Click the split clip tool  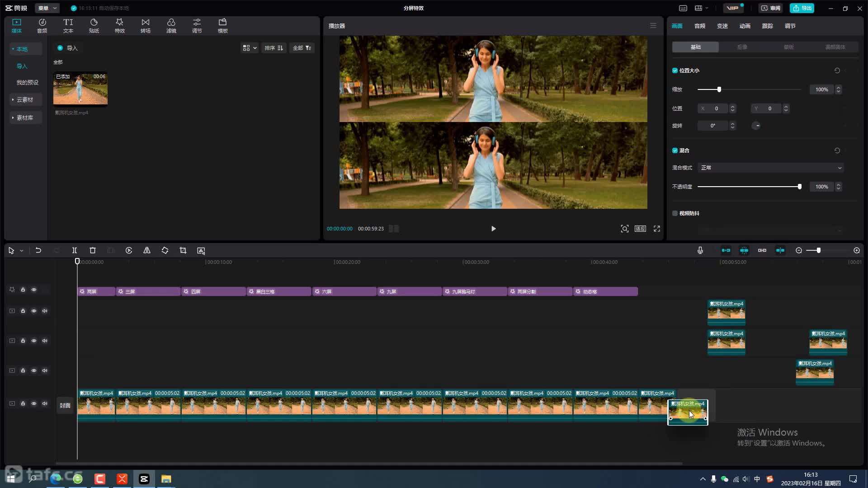[x=75, y=250]
